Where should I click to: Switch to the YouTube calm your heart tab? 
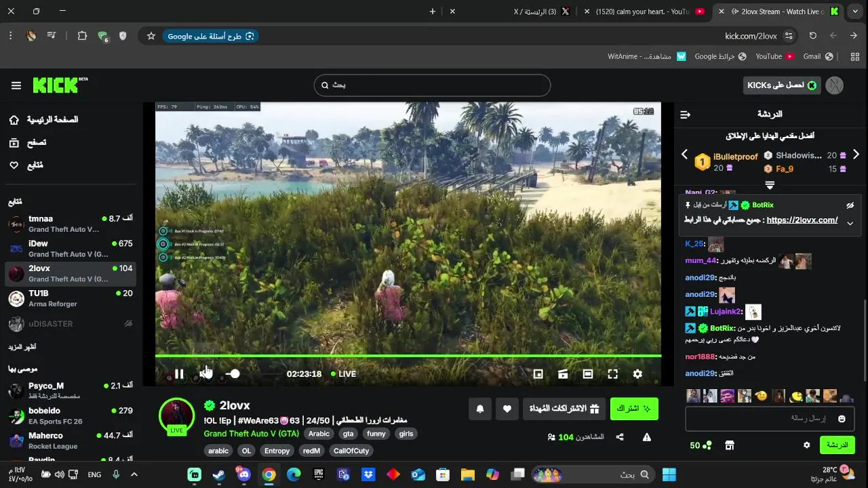(643, 12)
